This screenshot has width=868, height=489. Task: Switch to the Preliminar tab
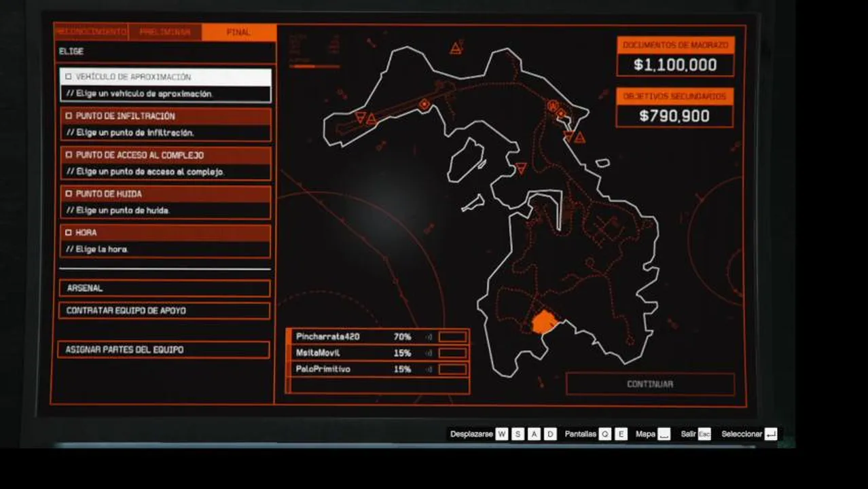pos(165,32)
